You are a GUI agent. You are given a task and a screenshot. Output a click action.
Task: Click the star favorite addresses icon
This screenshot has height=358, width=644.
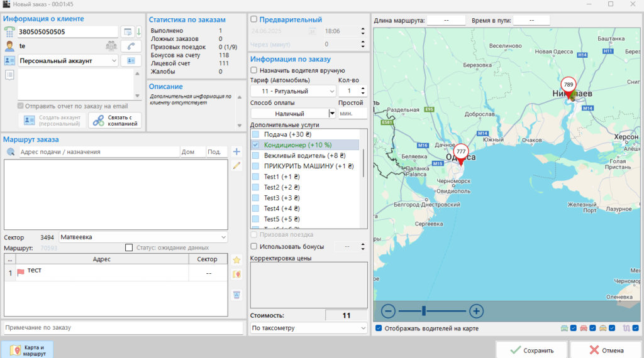click(x=237, y=260)
